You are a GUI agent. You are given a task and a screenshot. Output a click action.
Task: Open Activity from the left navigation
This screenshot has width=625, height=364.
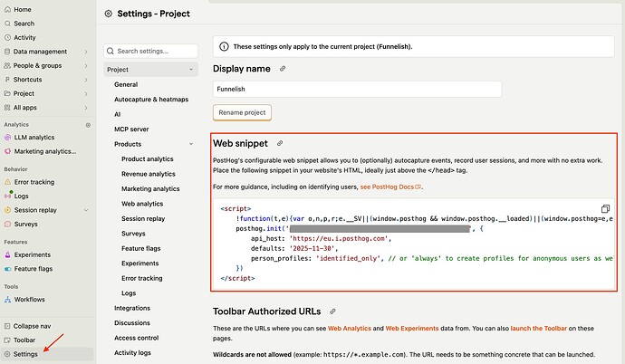(24, 37)
